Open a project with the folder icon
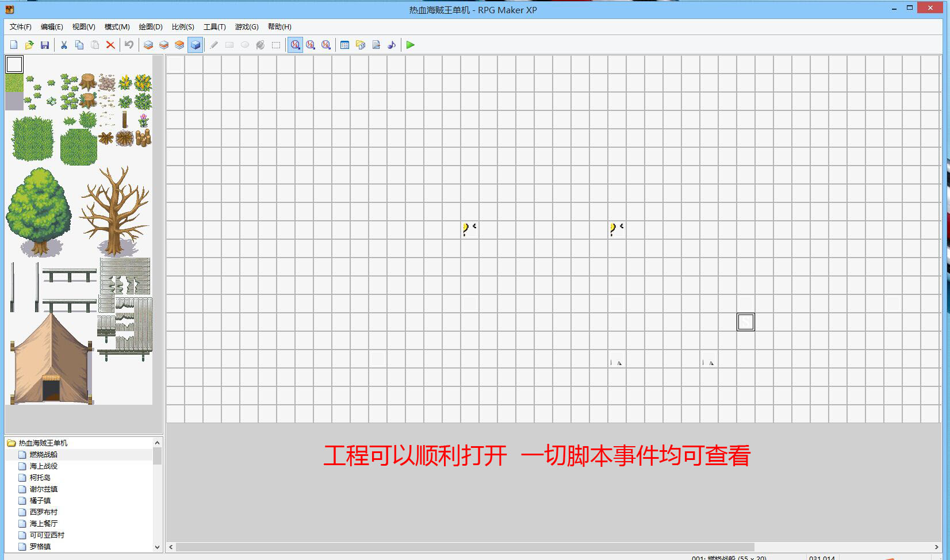The image size is (950, 560). pos(29,45)
